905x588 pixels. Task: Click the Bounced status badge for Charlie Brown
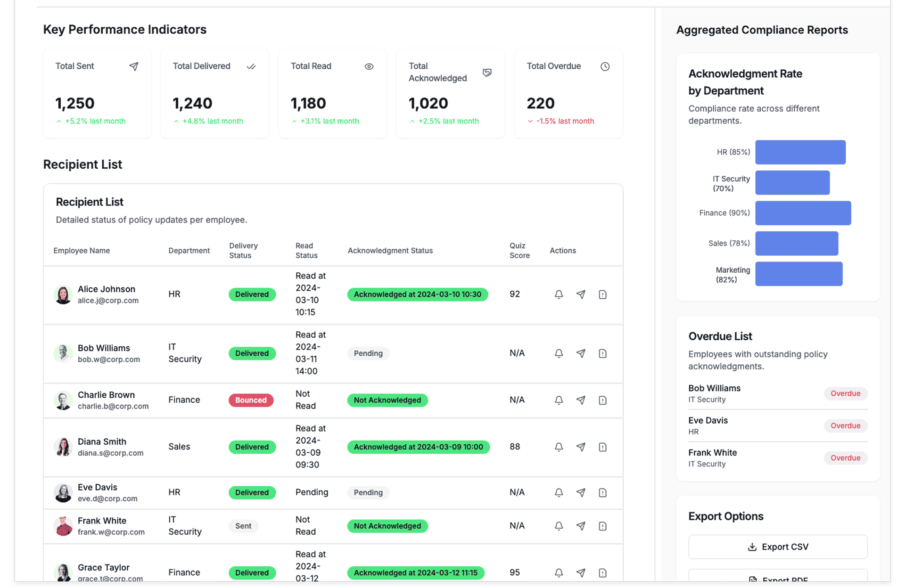pyautogui.click(x=251, y=400)
